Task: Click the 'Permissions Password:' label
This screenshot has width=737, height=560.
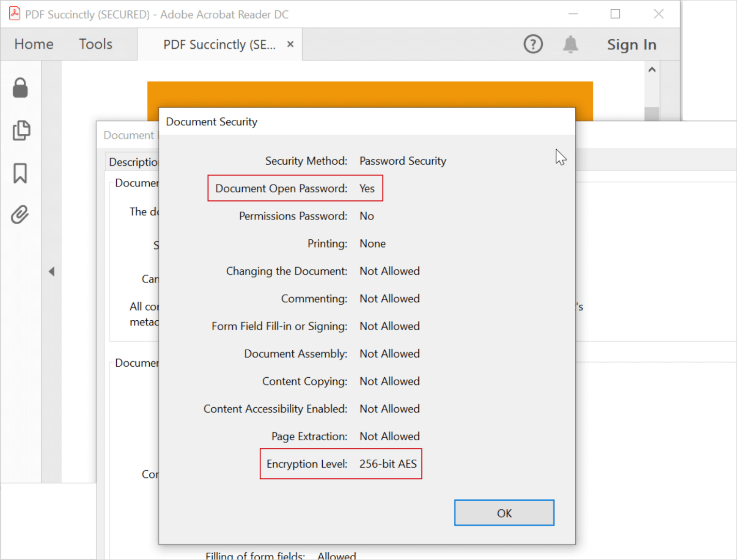Action: (293, 216)
